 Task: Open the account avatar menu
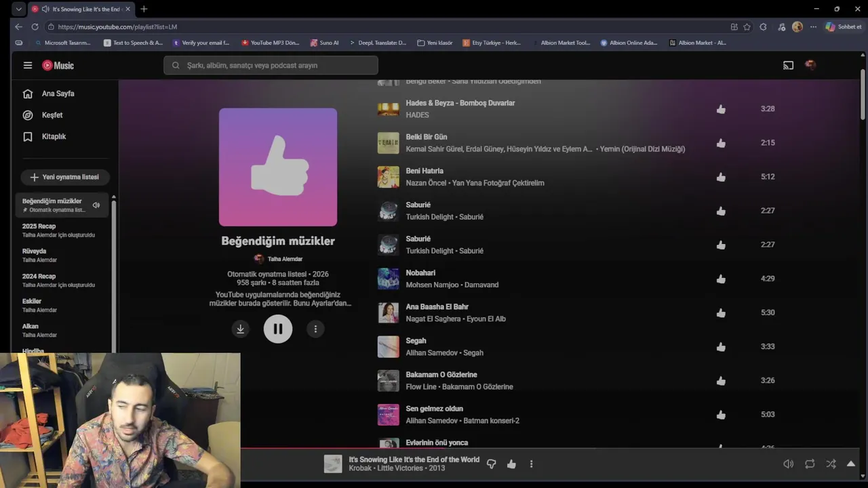pyautogui.click(x=810, y=65)
